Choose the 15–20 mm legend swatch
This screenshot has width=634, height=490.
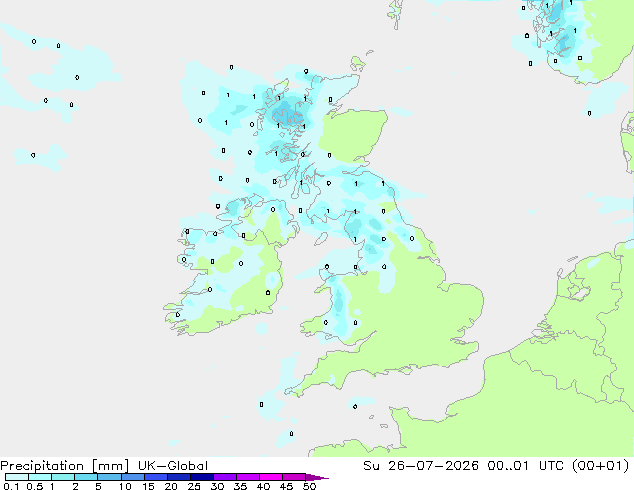(x=155, y=477)
